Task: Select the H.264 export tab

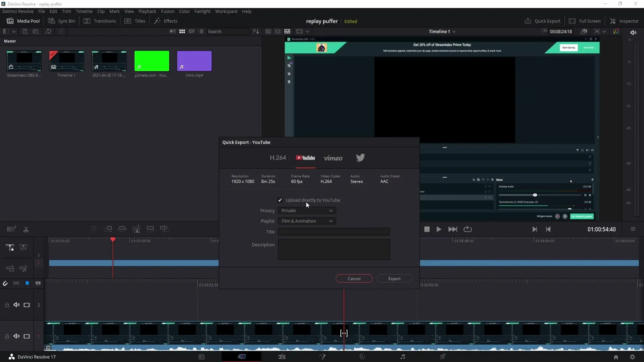Action: click(278, 158)
